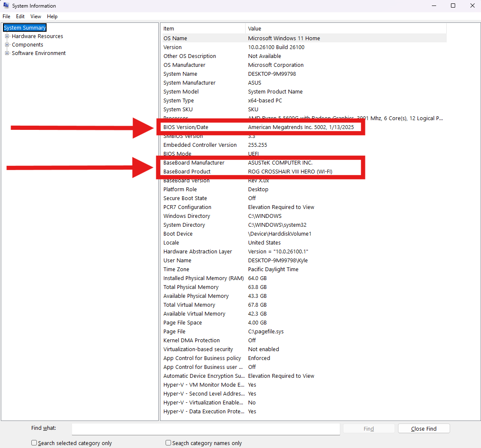
Task: Select the Virtualization-based security row
Action: pos(304,349)
